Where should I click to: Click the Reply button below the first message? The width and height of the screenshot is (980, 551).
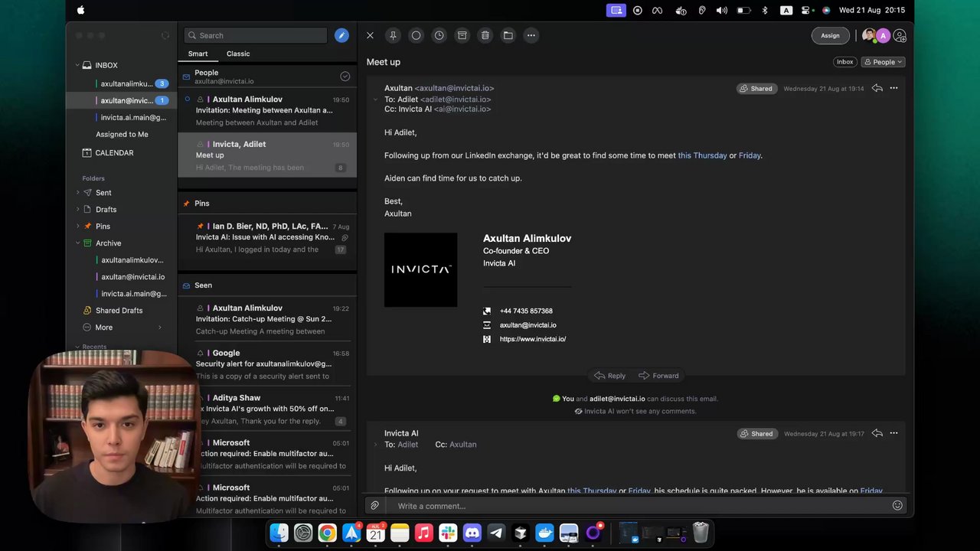click(x=610, y=376)
